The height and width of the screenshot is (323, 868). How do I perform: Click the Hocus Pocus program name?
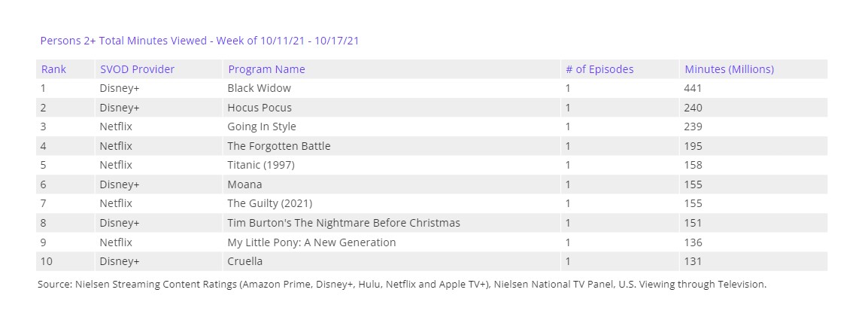[259, 108]
